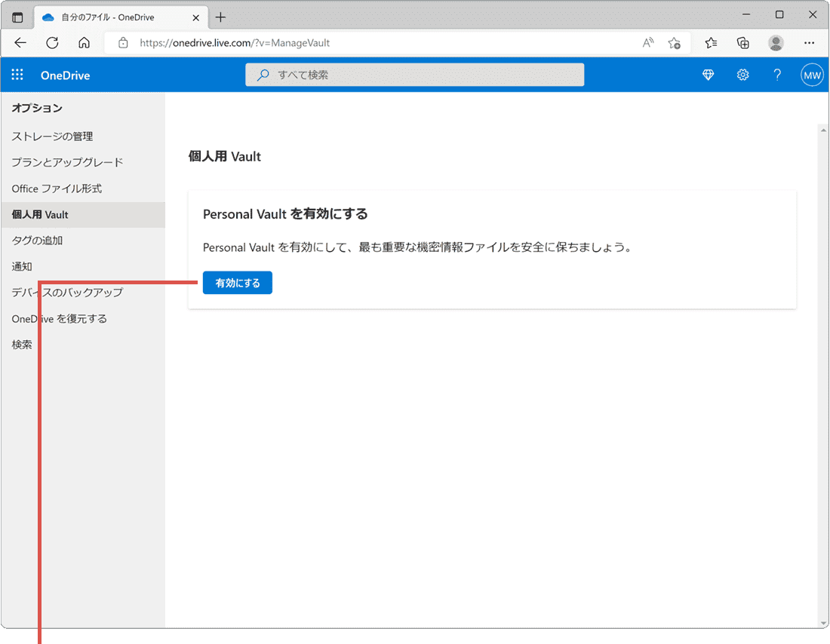Open Office ファイル形式 option
The image size is (830, 644).
[x=83, y=189]
